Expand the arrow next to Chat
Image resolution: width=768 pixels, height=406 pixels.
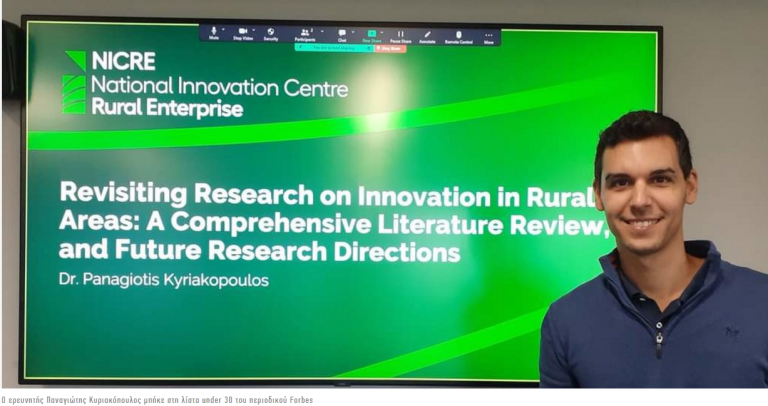tap(353, 31)
